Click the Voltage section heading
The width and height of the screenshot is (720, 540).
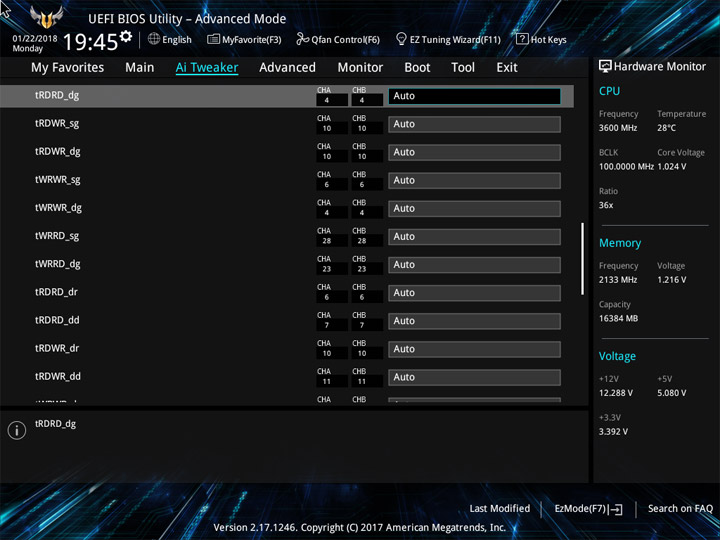[x=617, y=356]
